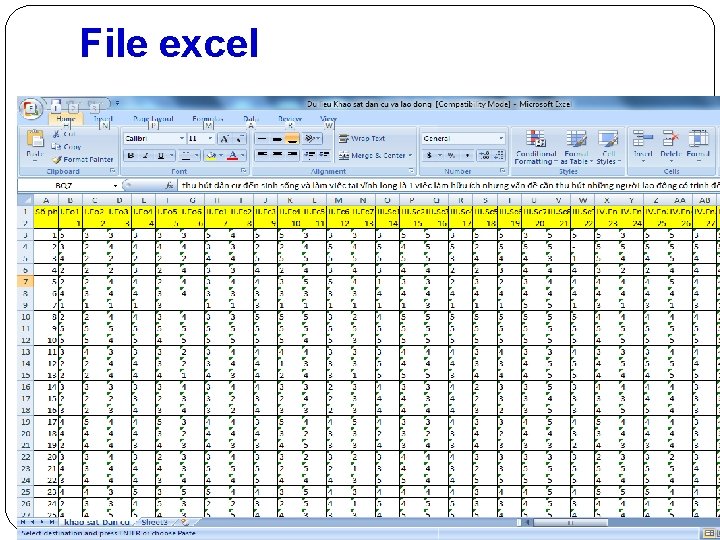The width and height of the screenshot is (720, 540).
Task: Select the Sheet3 worksheet tab
Action: pyautogui.click(x=154, y=522)
